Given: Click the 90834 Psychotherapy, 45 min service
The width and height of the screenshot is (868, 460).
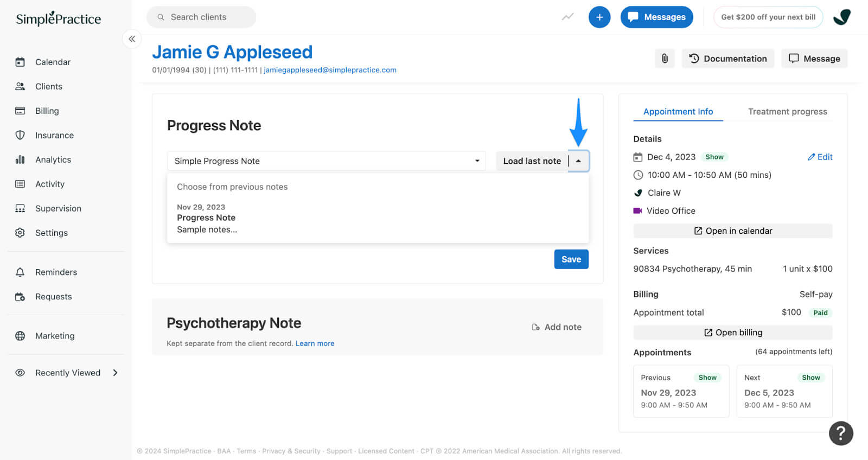Looking at the screenshot, I should click(x=692, y=269).
